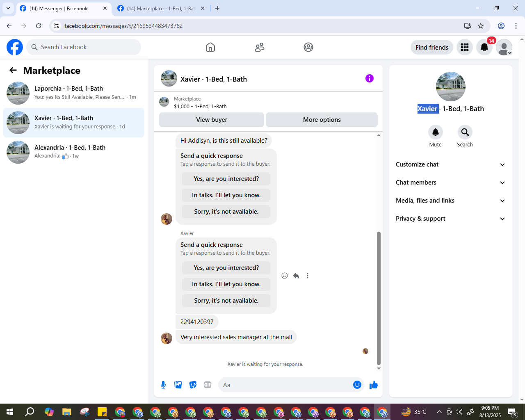Switch to Marketplace 1-Bed browser tab
The height and width of the screenshot is (420, 525).
[161, 8]
